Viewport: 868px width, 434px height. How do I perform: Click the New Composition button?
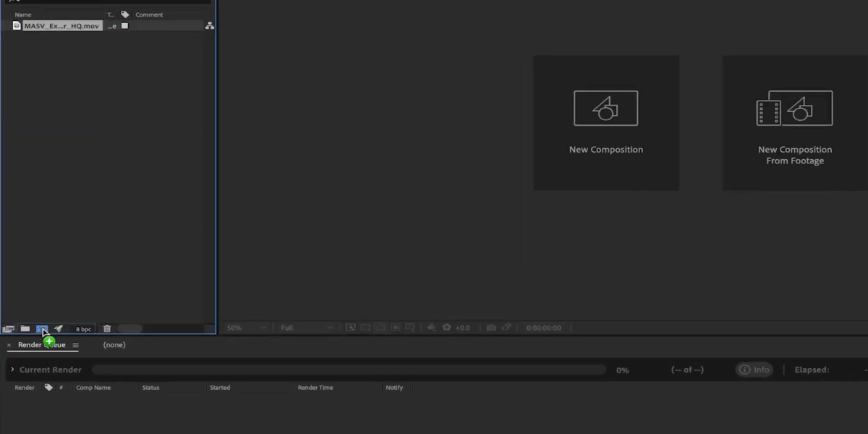(x=605, y=122)
